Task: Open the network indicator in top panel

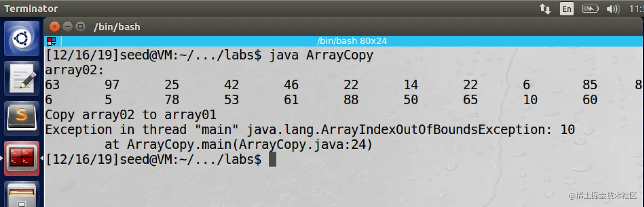Action: (x=545, y=9)
